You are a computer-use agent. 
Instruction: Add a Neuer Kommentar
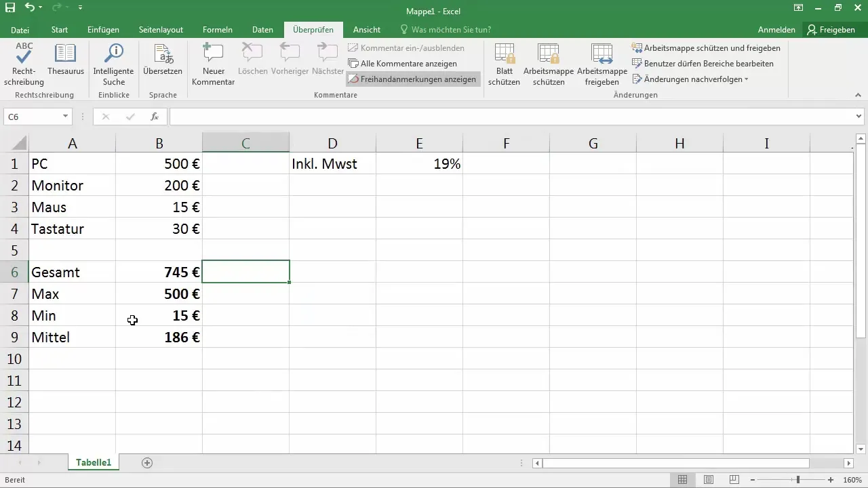(213, 65)
